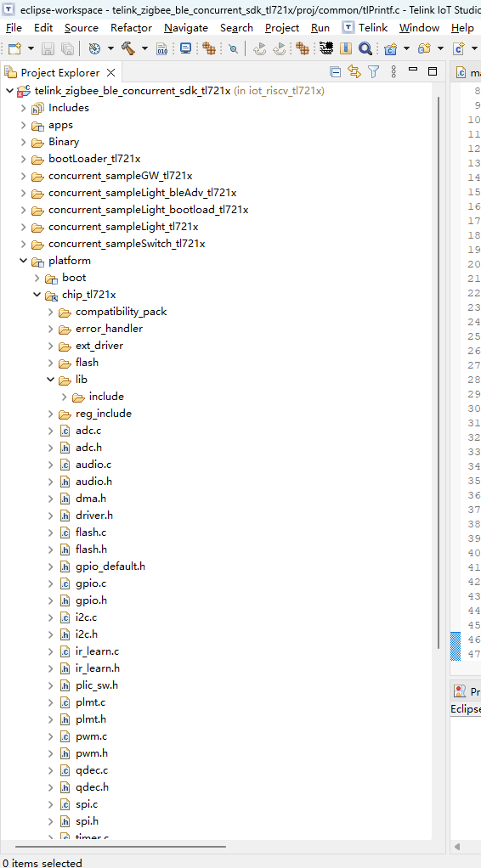Screen dimensions: 481x868
Task: Open the Filter icon in Project Explorer
Action: (373, 72)
